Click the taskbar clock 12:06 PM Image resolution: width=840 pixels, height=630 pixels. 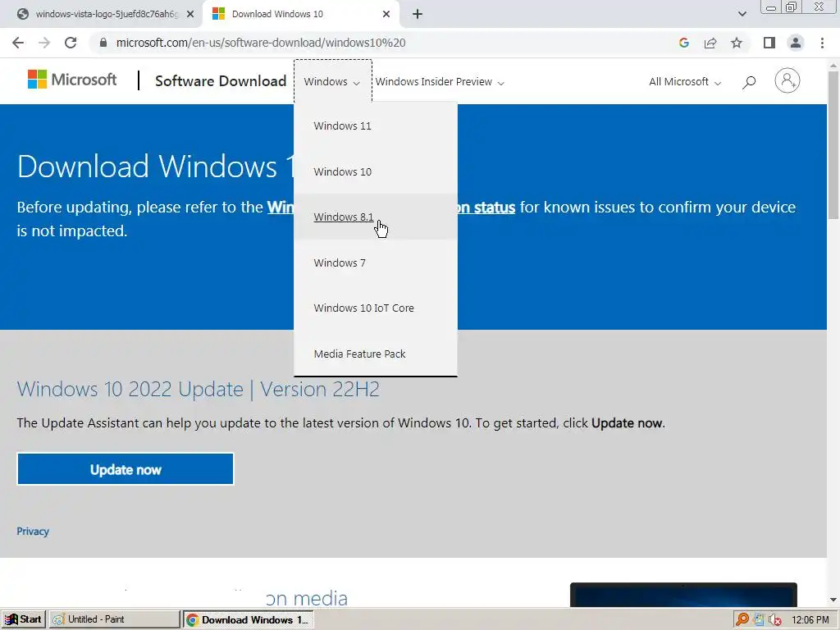810,620
